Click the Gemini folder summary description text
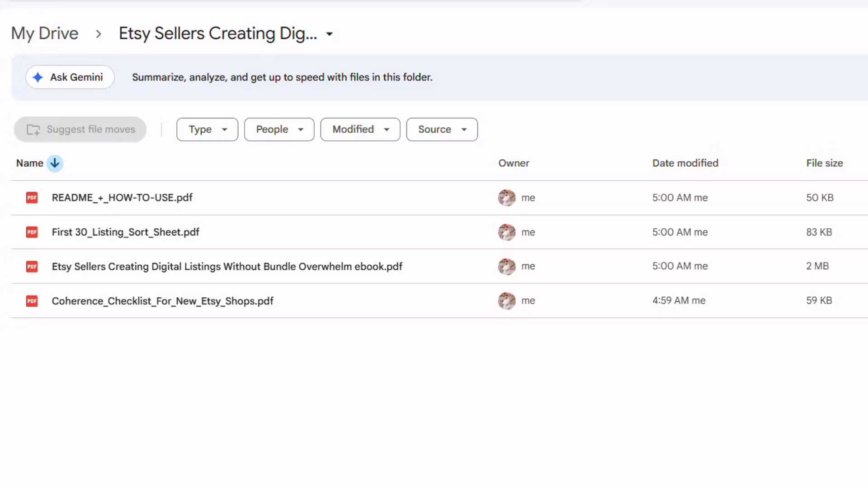This screenshot has width=868, height=488. tap(282, 77)
